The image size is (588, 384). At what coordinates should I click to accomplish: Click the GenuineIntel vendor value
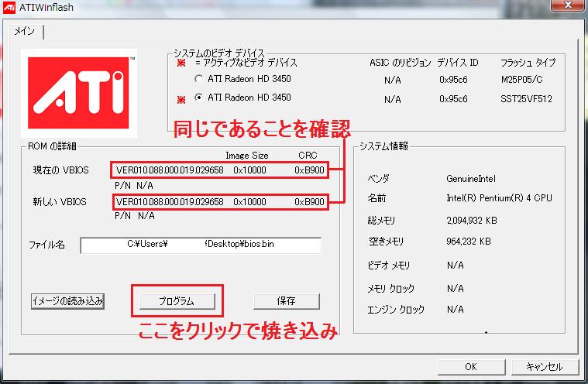[471, 179]
